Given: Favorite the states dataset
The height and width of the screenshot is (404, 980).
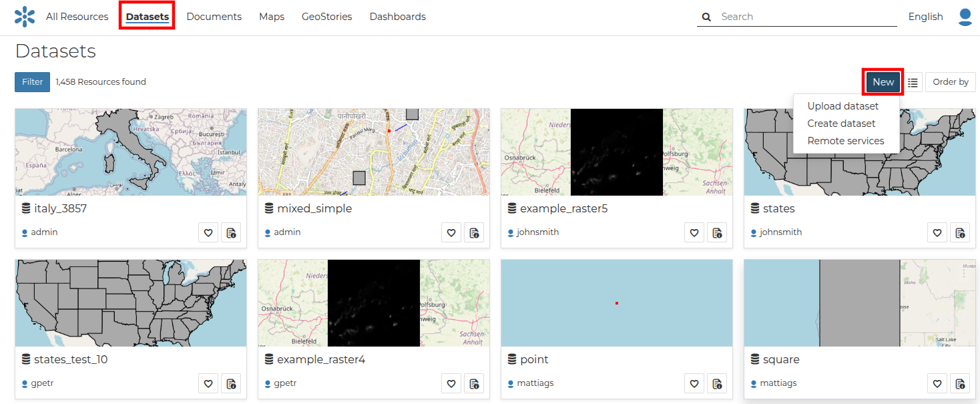Looking at the screenshot, I should coord(937,232).
